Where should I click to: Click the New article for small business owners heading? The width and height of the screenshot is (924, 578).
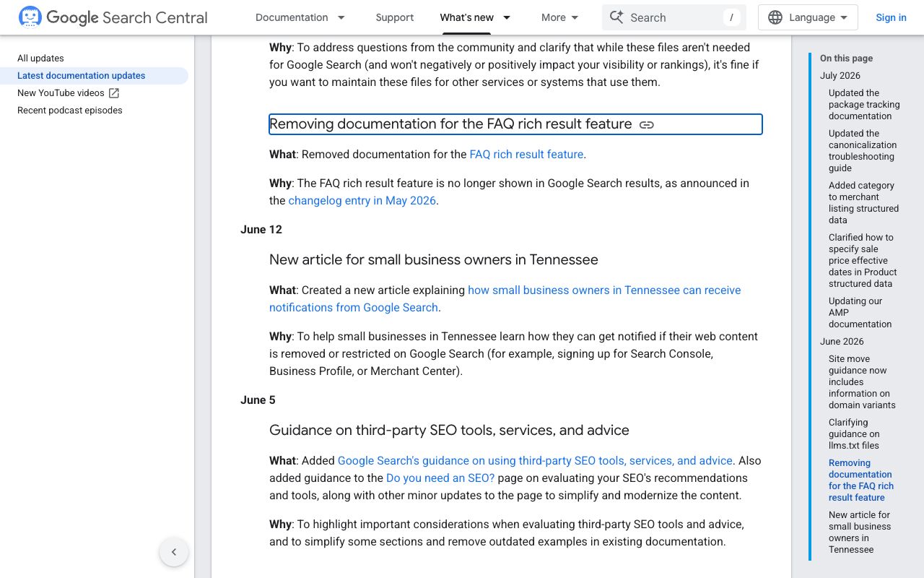point(434,259)
